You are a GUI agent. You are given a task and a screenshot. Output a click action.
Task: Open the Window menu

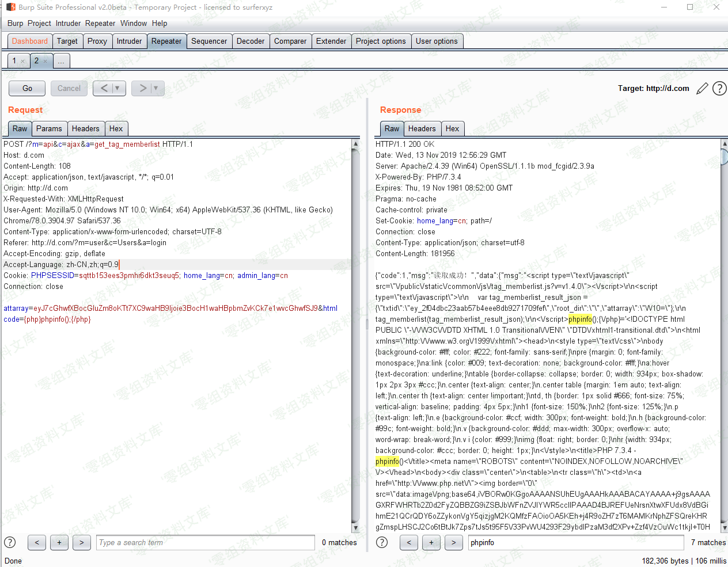click(x=134, y=24)
